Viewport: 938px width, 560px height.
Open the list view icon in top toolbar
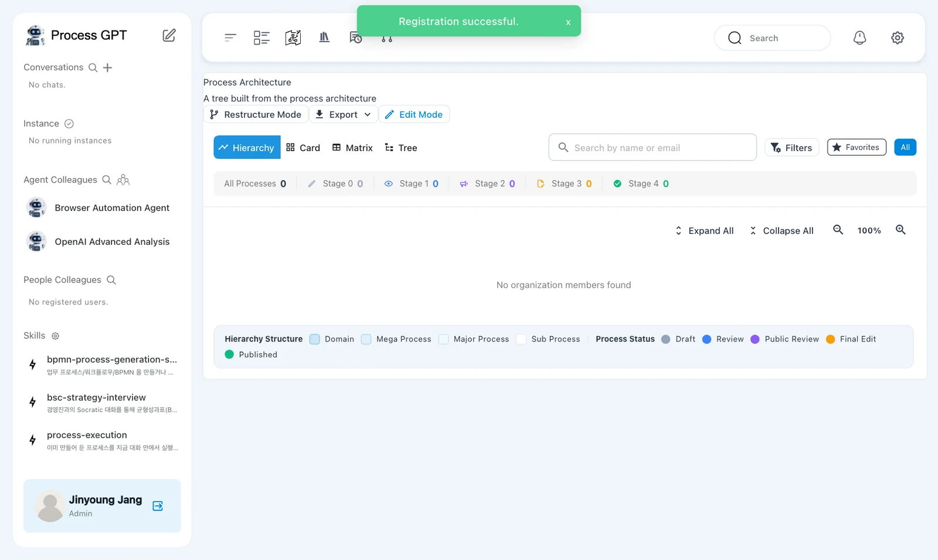click(x=261, y=37)
